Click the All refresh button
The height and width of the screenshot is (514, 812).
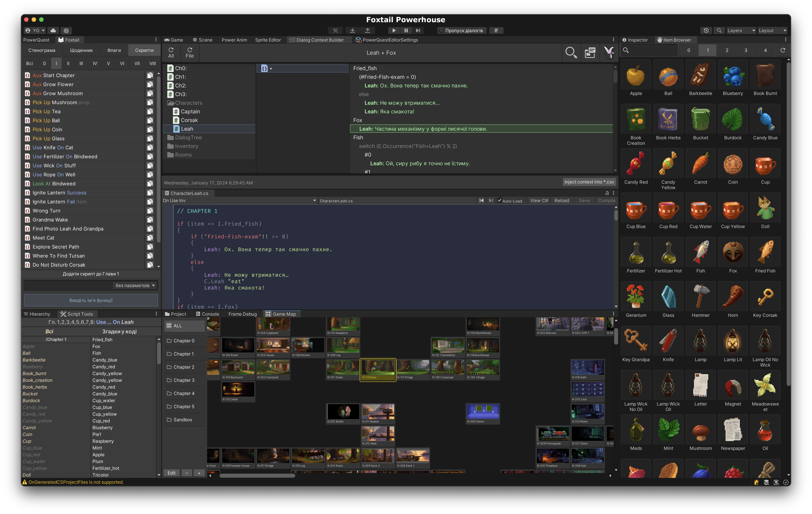(171, 53)
